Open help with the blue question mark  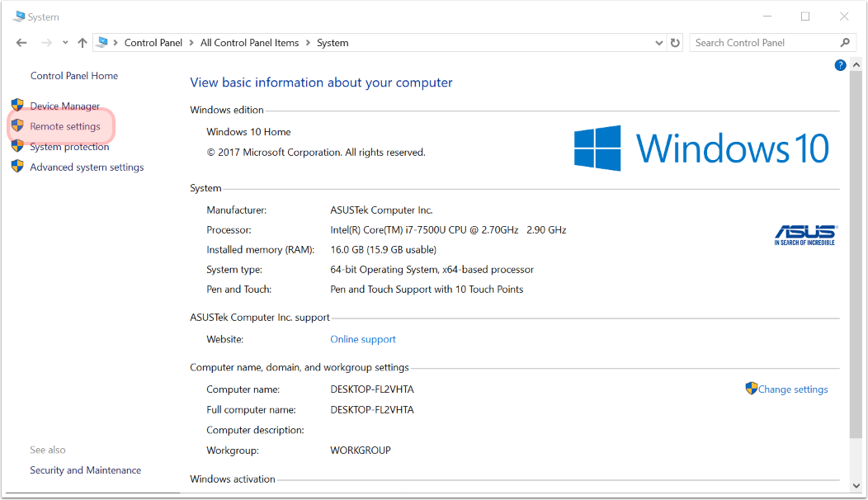click(x=840, y=65)
